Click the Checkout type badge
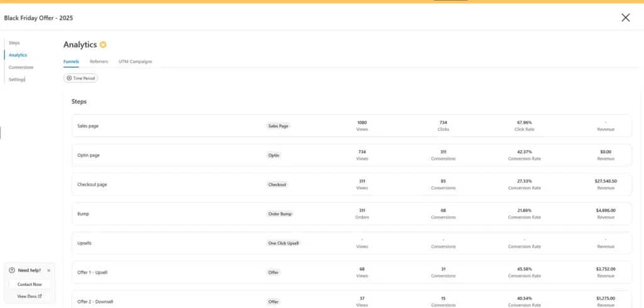This screenshot has width=644, height=308. pyautogui.click(x=277, y=185)
